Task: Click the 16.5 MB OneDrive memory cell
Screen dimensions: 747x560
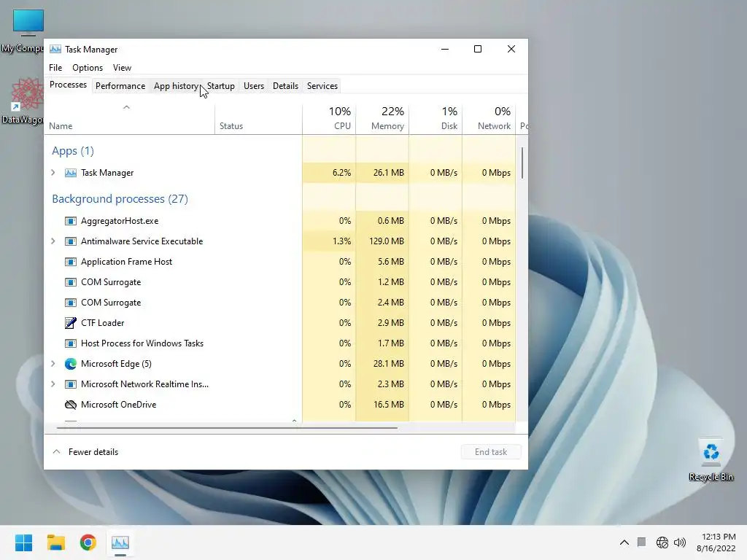Action: click(x=382, y=405)
